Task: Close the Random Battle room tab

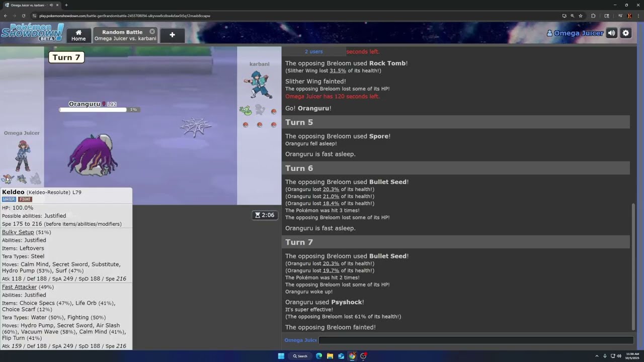Action: [x=152, y=32]
